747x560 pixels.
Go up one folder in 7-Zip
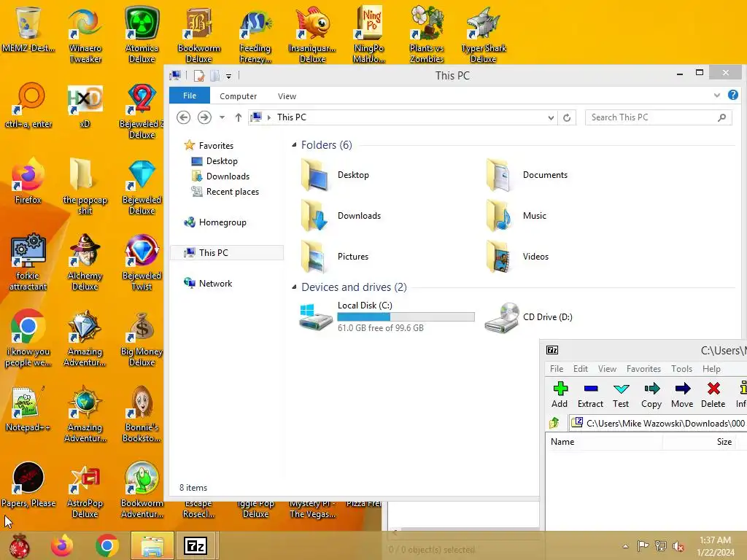pos(554,423)
